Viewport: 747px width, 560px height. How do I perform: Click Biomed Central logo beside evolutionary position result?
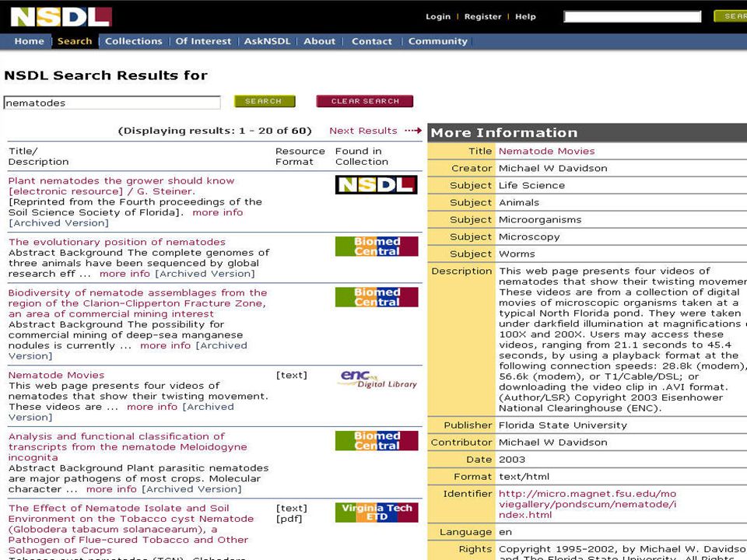pyautogui.click(x=377, y=247)
